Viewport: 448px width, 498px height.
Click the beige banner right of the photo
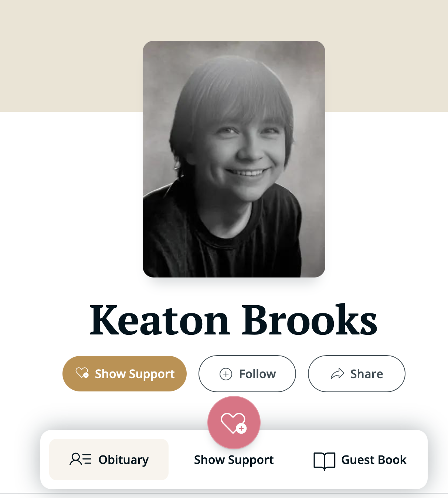point(386,55)
